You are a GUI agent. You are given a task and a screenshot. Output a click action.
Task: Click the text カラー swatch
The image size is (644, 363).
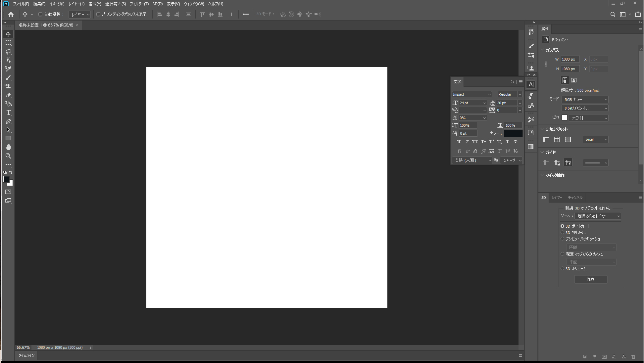(513, 133)
